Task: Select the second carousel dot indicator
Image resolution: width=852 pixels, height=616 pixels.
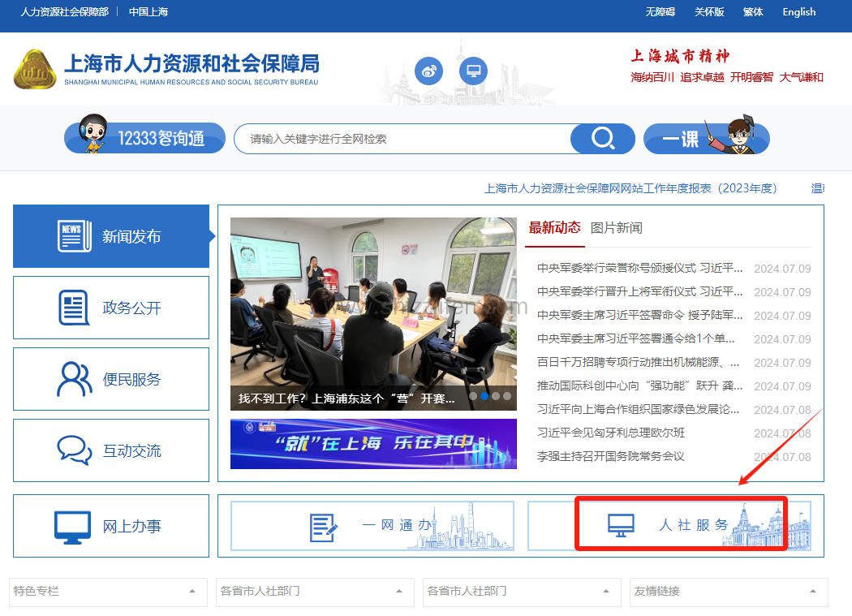Action: pos(484,397)
